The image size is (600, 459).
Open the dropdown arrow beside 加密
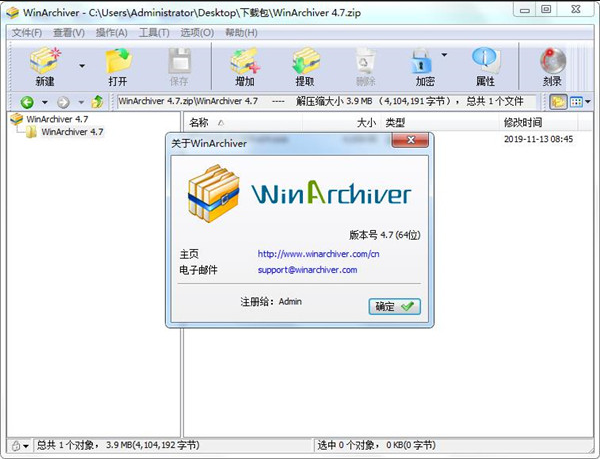(x=444, y=55)
